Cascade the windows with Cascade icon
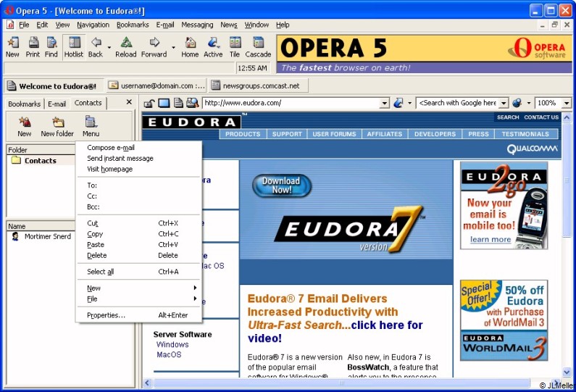The height and width of the screenshot is (392, 576). coord(258,47)
